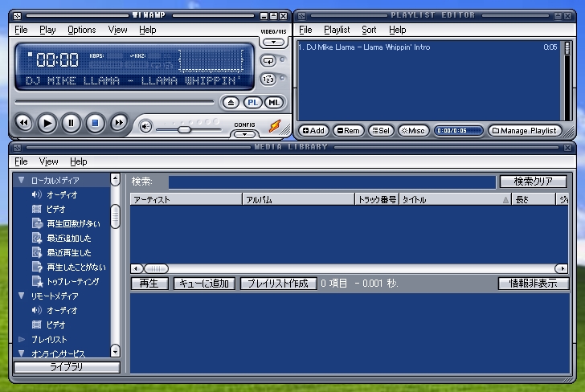Screen dimensions: 585x392
Task: Click the Misc button
Action: click(x=413, y=131)
